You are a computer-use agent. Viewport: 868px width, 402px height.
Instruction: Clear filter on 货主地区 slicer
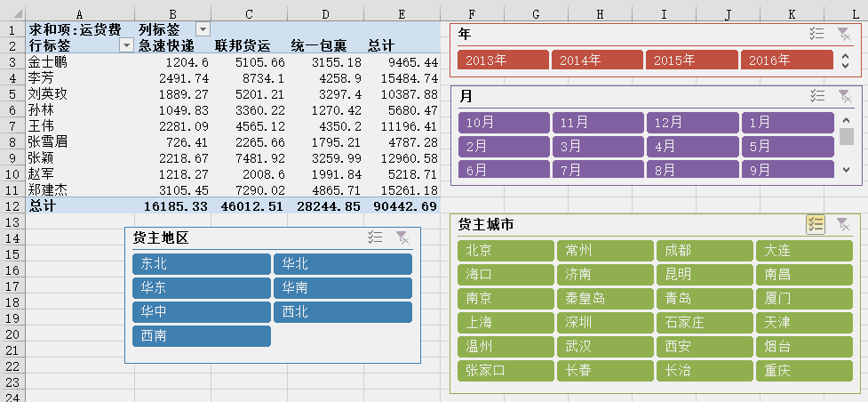pos(402,237)
